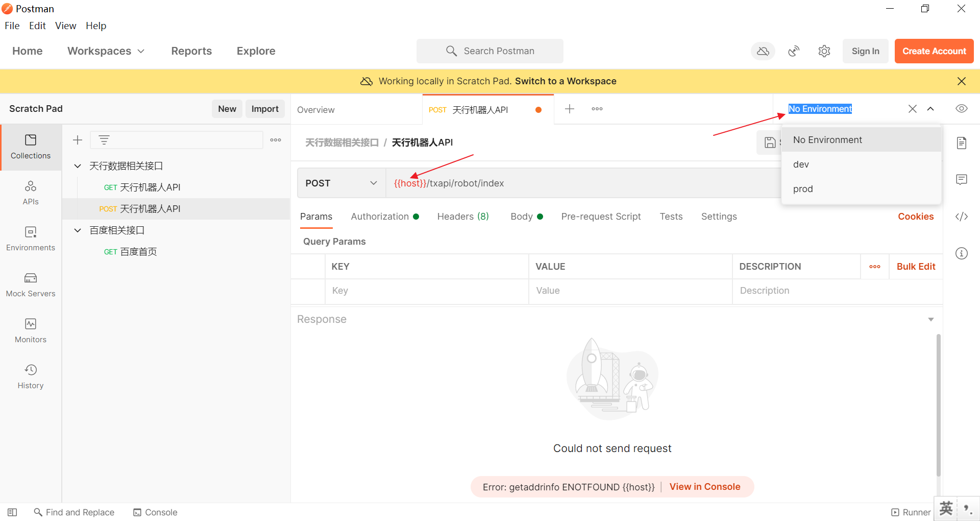Viewport: 980px width, 521px height.
Task: Open the Monitors sidebar section
Action: click(31, 330)
